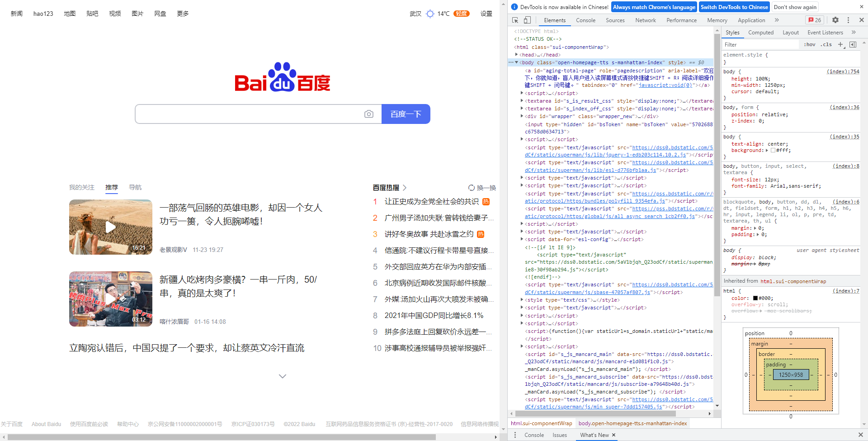
Task: Open the Application tab
Action: coord(751,20)
